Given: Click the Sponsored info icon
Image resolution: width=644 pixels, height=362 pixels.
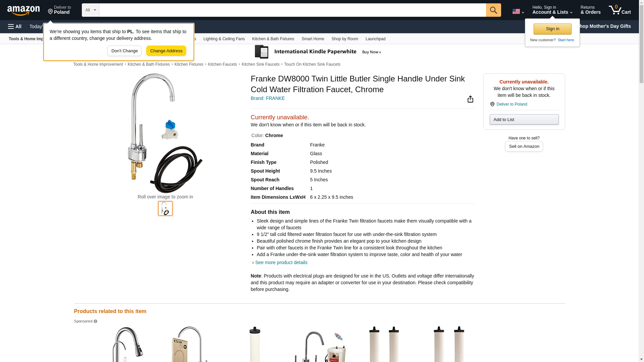Looking at the screenshot, I should 95,321.
